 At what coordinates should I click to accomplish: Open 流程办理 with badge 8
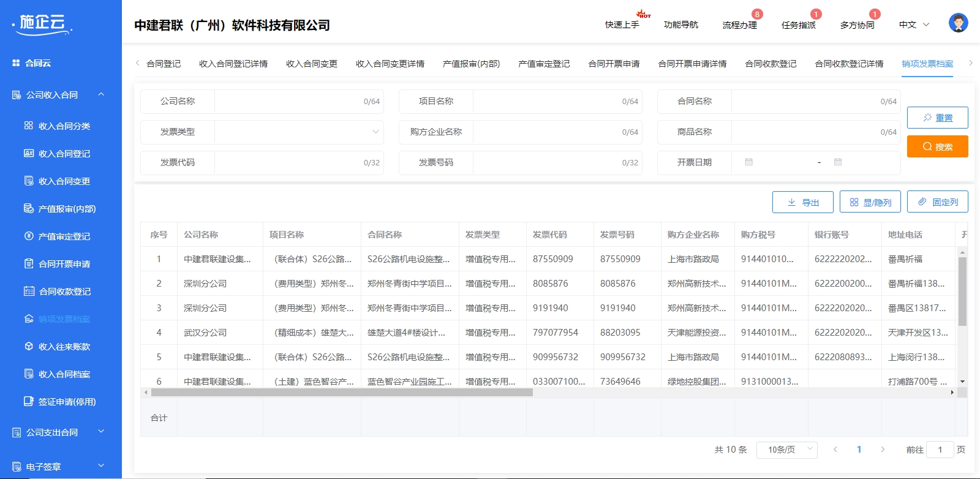[740, 25]
